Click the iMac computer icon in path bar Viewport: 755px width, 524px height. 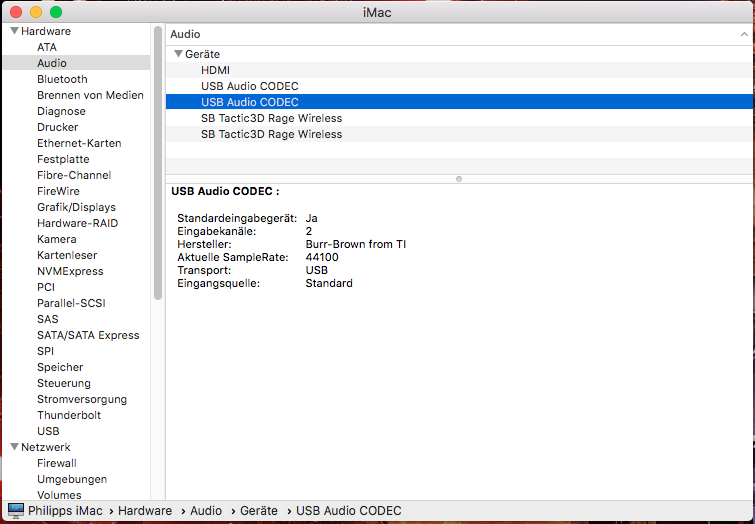tap(16, 511)
